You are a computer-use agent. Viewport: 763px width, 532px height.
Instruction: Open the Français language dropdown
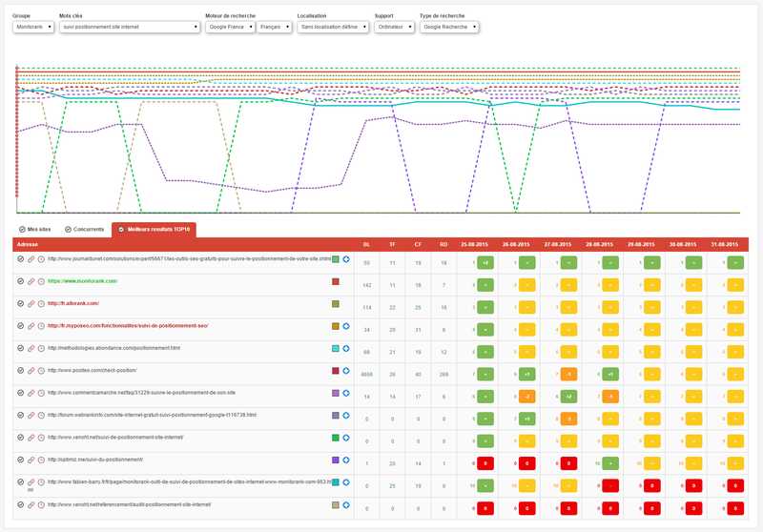click(274, 28)
